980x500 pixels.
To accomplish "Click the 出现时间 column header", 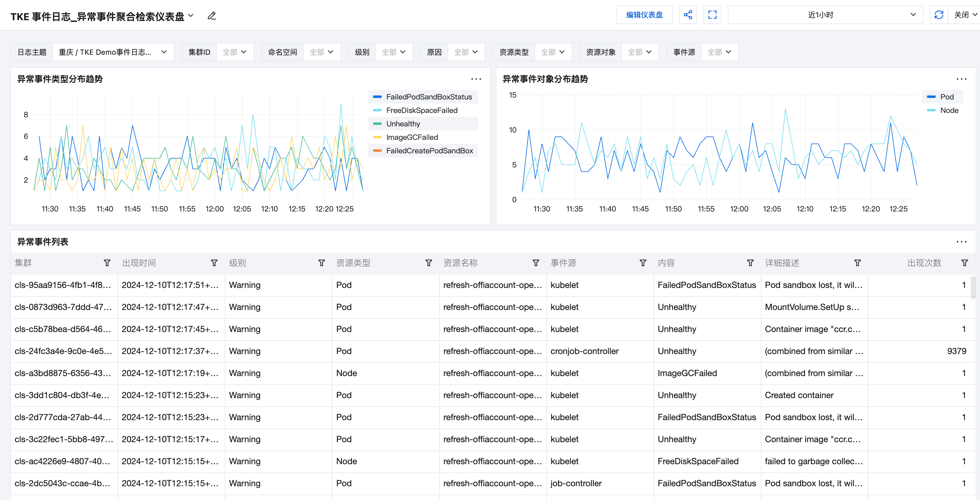I will pos(139,263).
